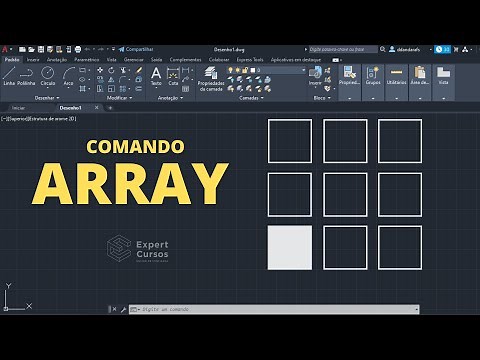Screen dimensions: 480x360
Task: Activate the Trim tool in Modificar
Action: pos(123,70)
